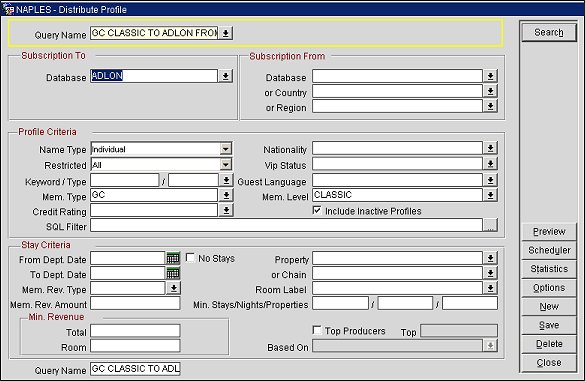585x381 pixels.
Task: Save the current query
Action: point(549,325)
